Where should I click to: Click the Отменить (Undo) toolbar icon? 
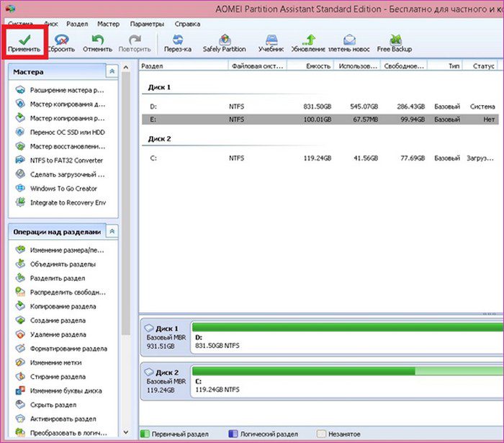97,43
